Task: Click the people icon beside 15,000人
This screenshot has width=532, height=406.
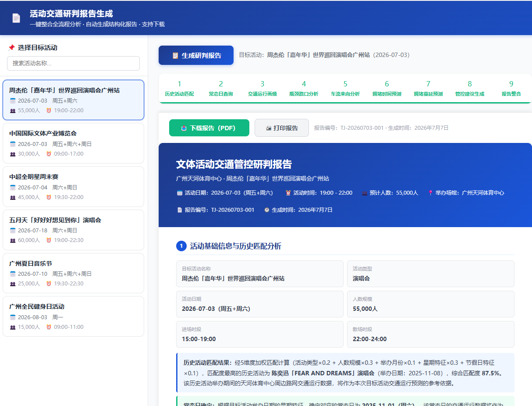Action: pos(13,327)
